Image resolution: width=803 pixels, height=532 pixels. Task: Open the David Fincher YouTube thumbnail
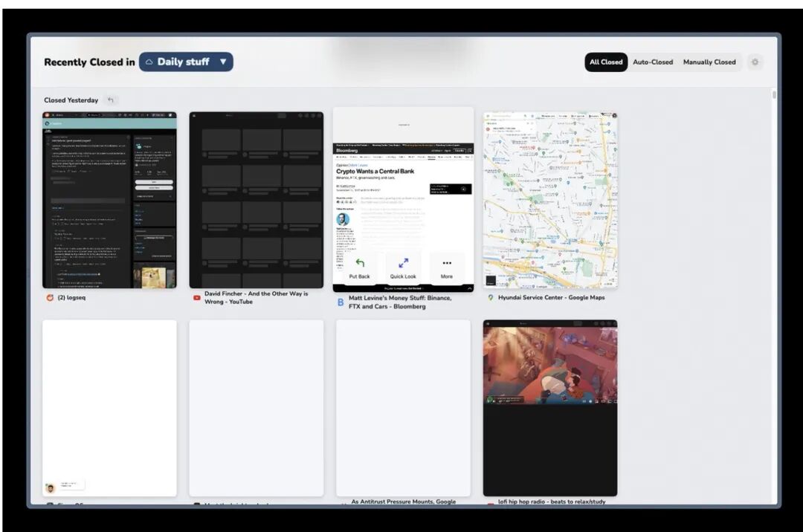pyautogui.click(x=256, y=200)
